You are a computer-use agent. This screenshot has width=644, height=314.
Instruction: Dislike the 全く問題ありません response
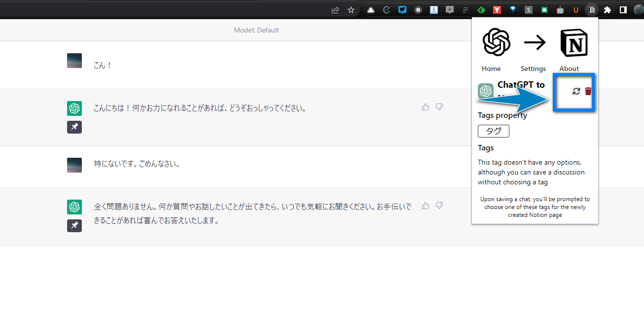[439, 206]
